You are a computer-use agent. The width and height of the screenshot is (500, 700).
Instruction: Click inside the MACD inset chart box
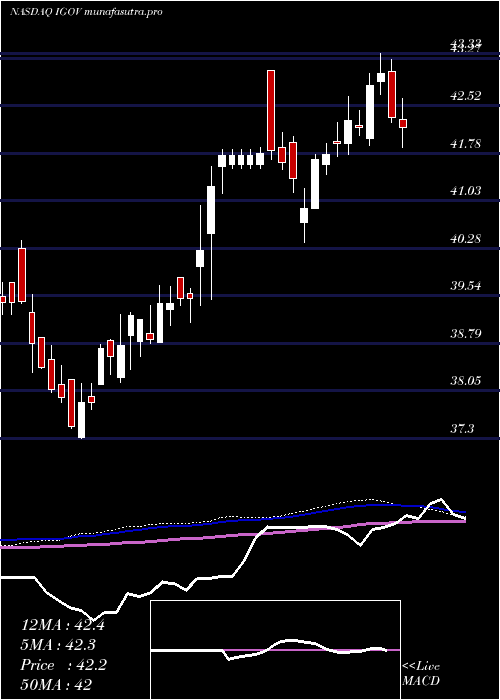click(275, 650)
